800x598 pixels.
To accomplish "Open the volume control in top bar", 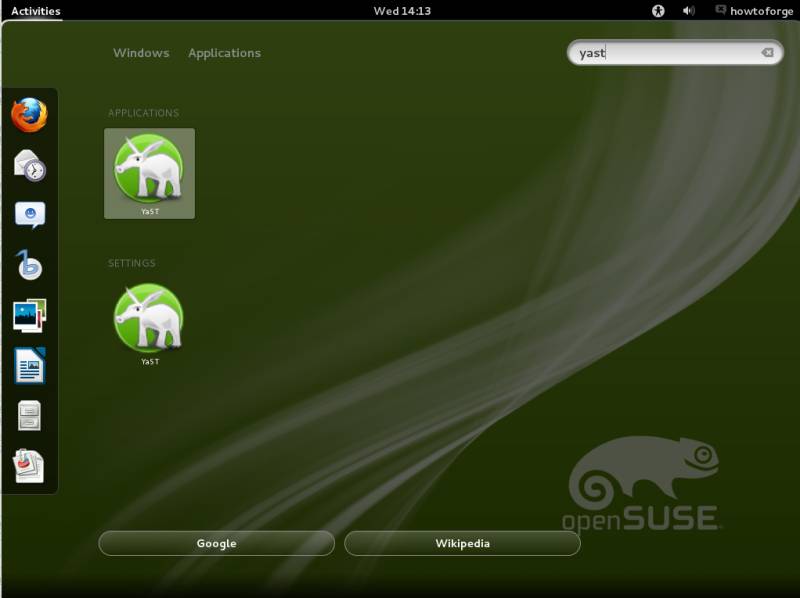I will coord(688,11).
